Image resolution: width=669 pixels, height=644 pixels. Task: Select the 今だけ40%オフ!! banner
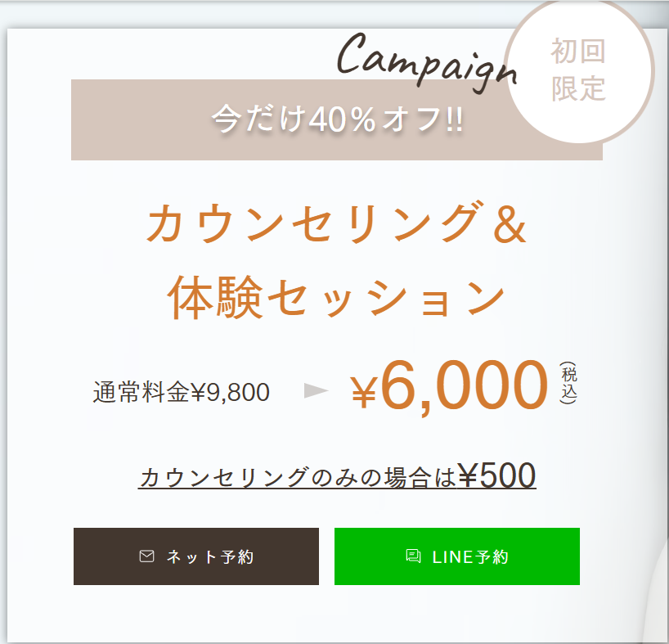coord(336,120)
